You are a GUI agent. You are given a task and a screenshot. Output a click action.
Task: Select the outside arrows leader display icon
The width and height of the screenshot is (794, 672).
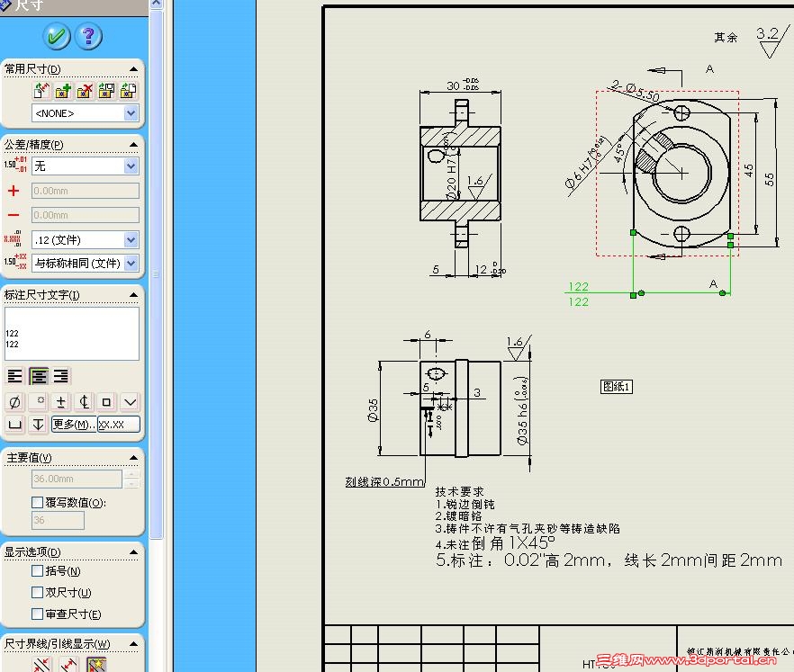tap(42, 665)
